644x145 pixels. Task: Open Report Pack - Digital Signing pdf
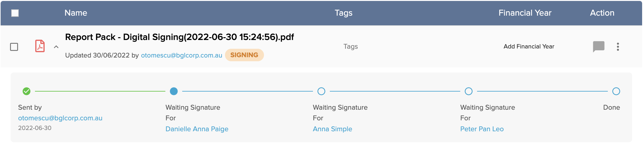pyautogui.click(x=179, y=37)
